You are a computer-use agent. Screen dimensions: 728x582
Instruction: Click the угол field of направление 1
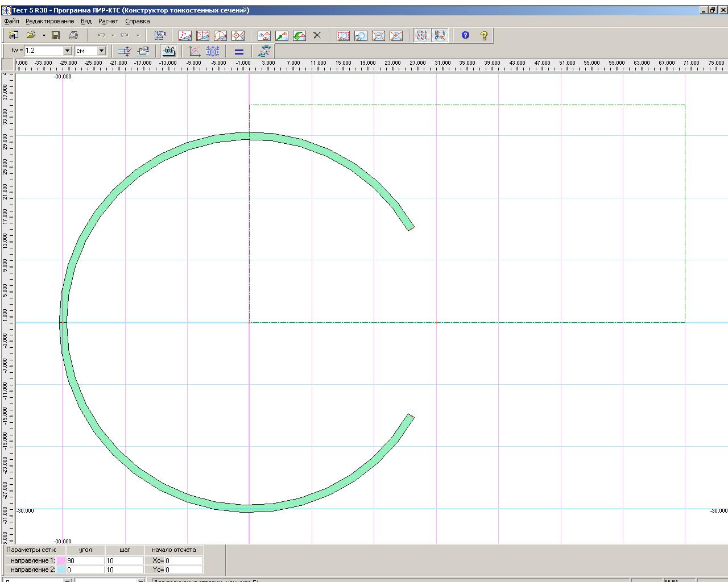tap(85, 560)
